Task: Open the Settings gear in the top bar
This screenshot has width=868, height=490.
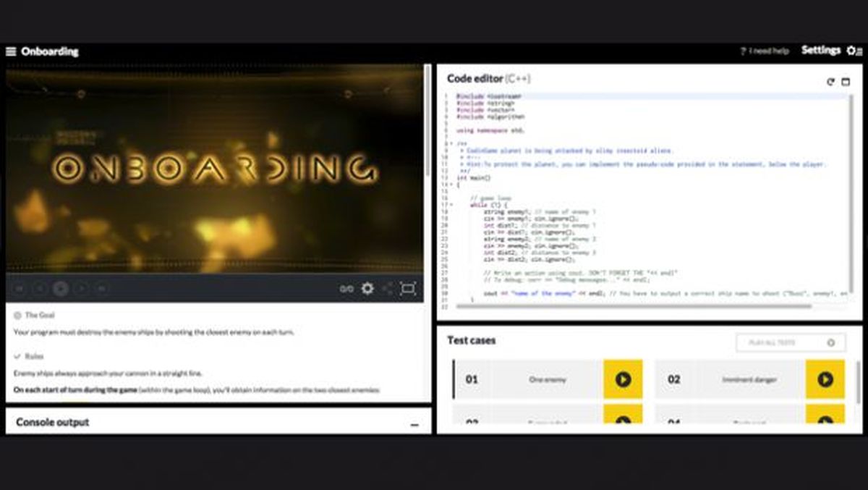Action: pos(850,51)
